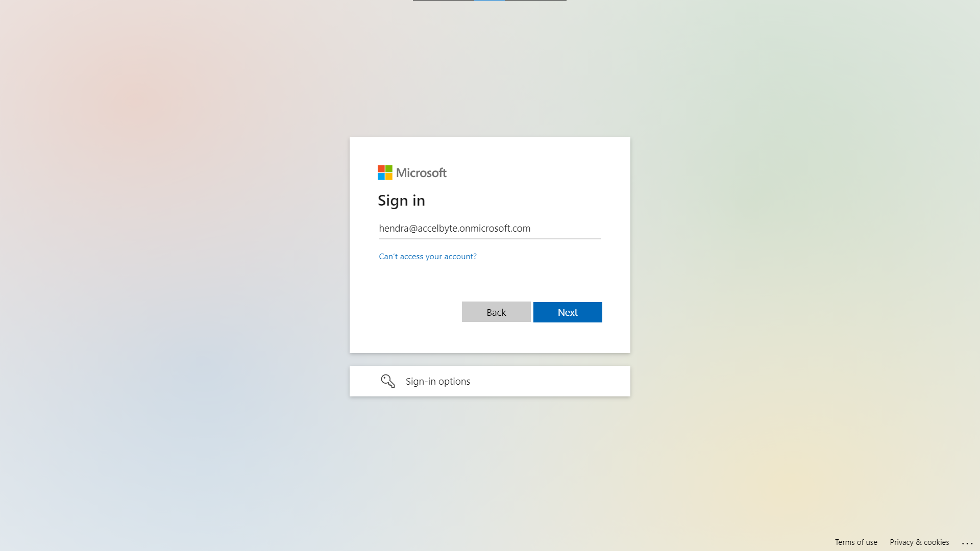The height and width of the screenshot is (551, 980).
Task: Click the three-dot more options icon
Action: coord(967,543)
